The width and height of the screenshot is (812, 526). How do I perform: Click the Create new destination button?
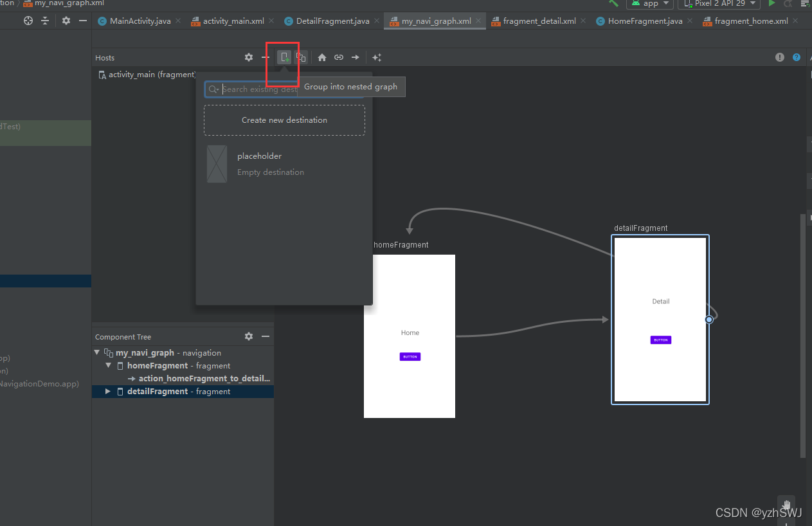(x=284, y=120)
